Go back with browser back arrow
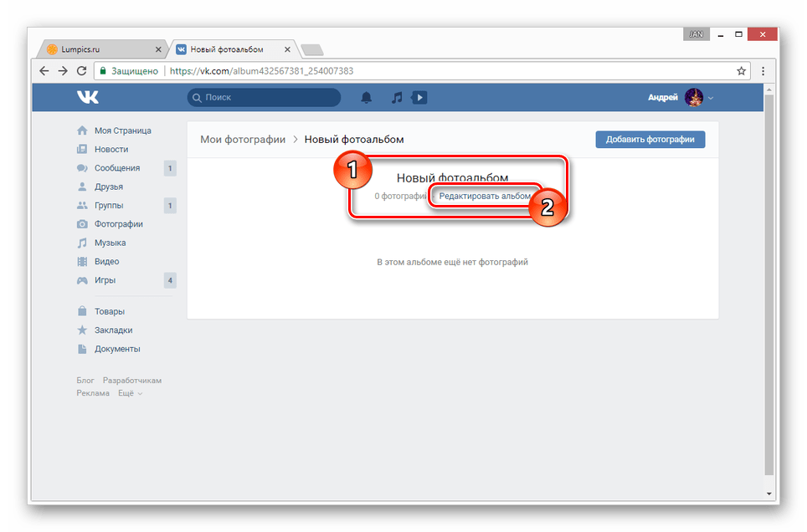Image resolution: width=807 pixels, height=532 pixels. [44, 71]
